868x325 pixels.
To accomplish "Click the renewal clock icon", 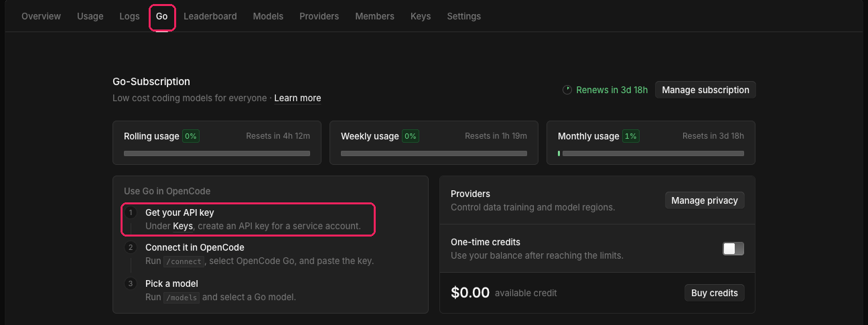I will (x=567, y=90).
